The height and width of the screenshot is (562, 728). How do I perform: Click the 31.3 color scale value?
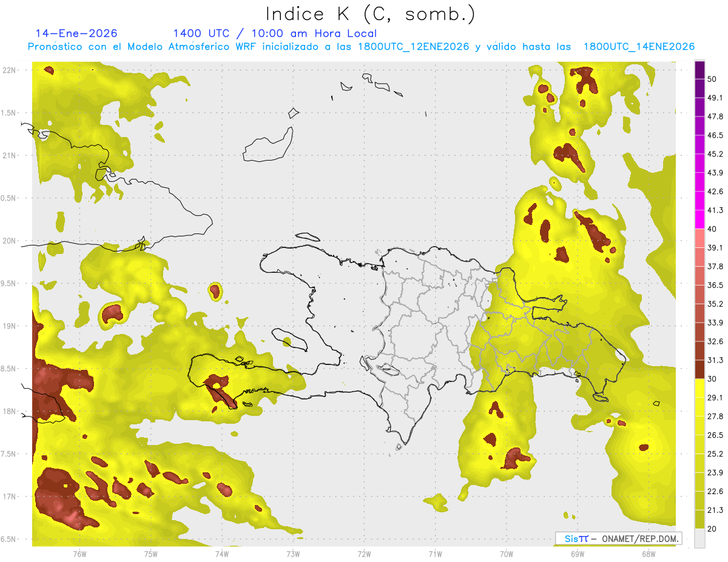pyautogui.click(x=715, y=360)
